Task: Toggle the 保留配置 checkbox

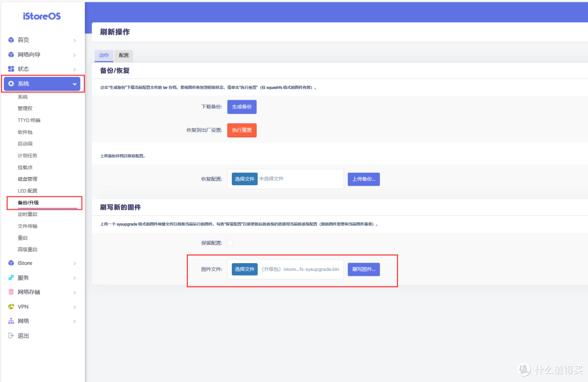Action: click(x=230, y=242)
